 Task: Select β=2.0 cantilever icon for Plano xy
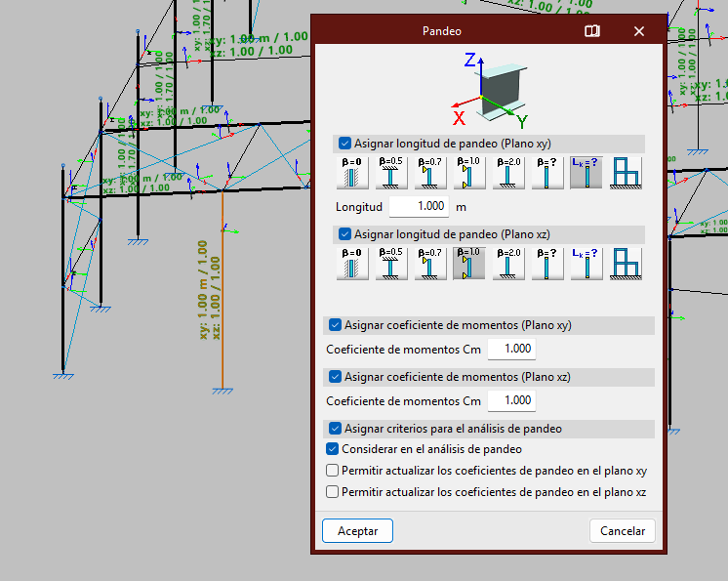tap(508, 173)
